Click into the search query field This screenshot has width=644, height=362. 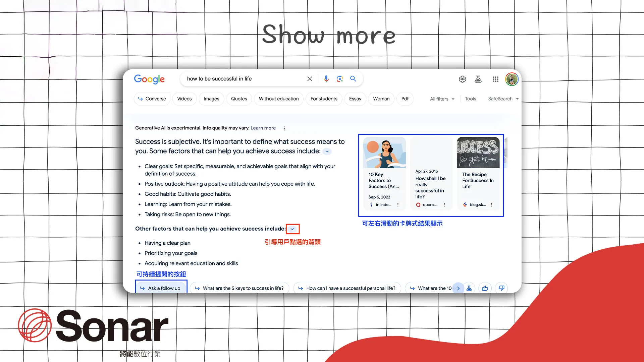tap(244, 79)
